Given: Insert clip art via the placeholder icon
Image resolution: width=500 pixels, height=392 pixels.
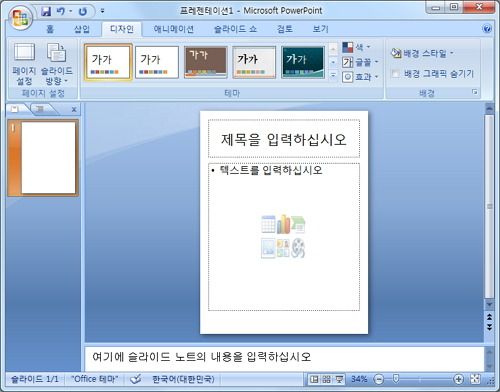Looking at the screenshot, I should pyautogui.click(x=283, y=248).
